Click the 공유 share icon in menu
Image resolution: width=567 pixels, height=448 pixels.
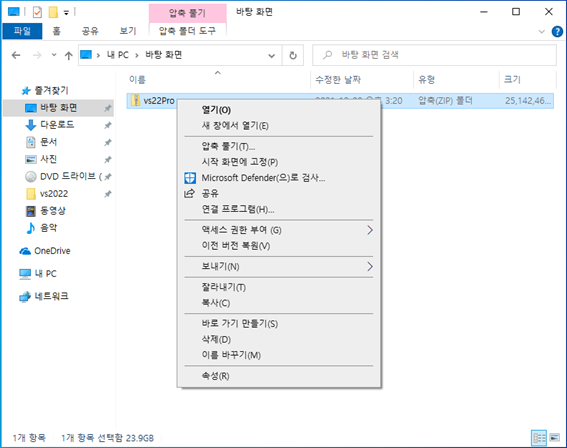(x=189, y=193)
